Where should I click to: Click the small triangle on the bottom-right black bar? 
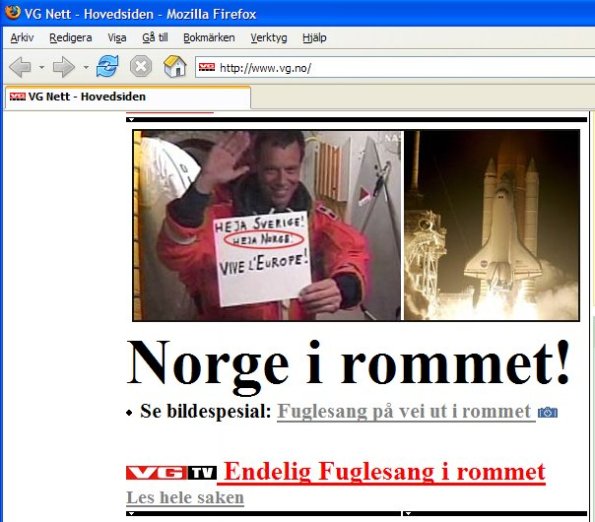408,514
